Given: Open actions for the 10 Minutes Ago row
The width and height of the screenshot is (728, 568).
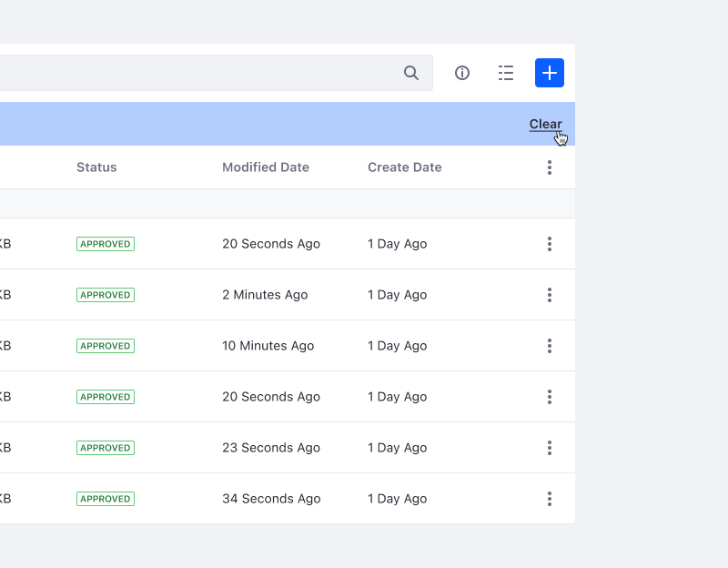Looking at the screenshot, I should coord(550,346).
